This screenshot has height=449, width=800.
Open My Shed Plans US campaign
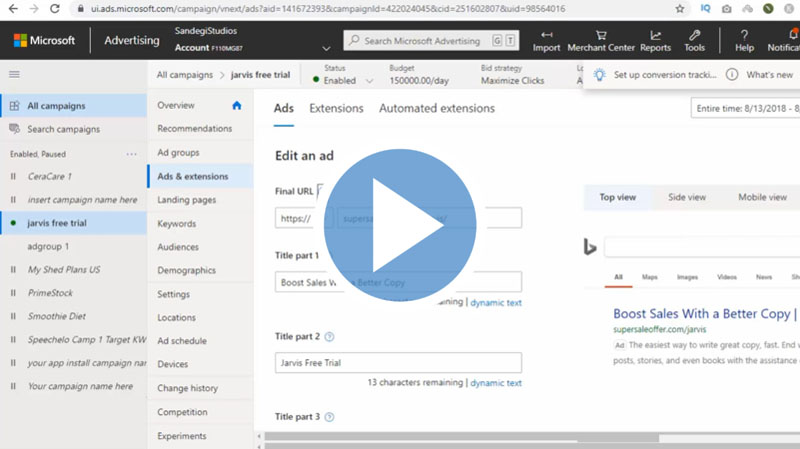point(64,270)
